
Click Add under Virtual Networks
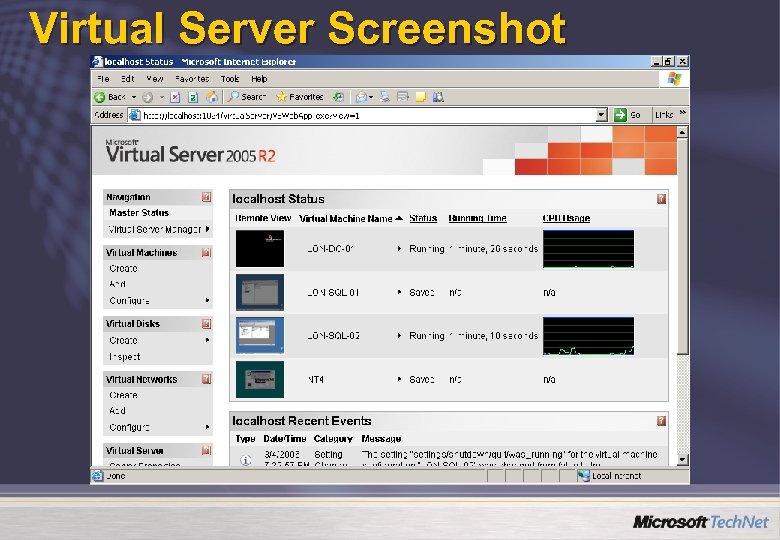pyautogui.click(x=117, y=411)
